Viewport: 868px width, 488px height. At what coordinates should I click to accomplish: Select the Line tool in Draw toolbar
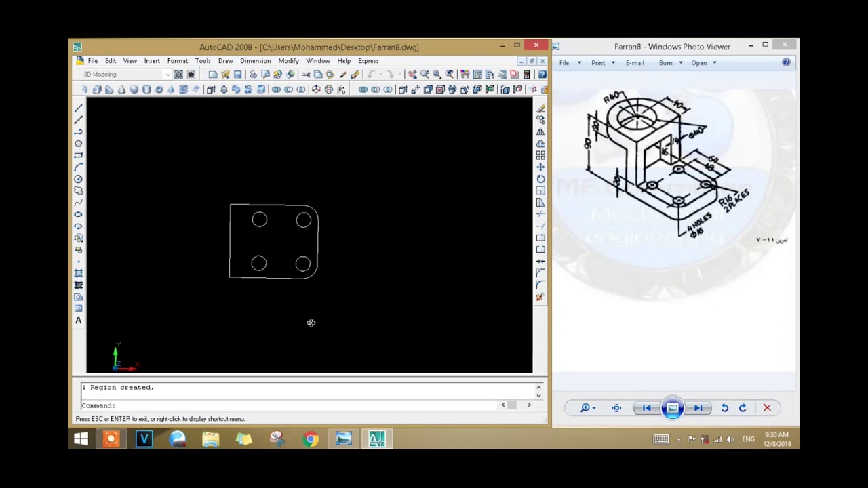pos(78,108)
